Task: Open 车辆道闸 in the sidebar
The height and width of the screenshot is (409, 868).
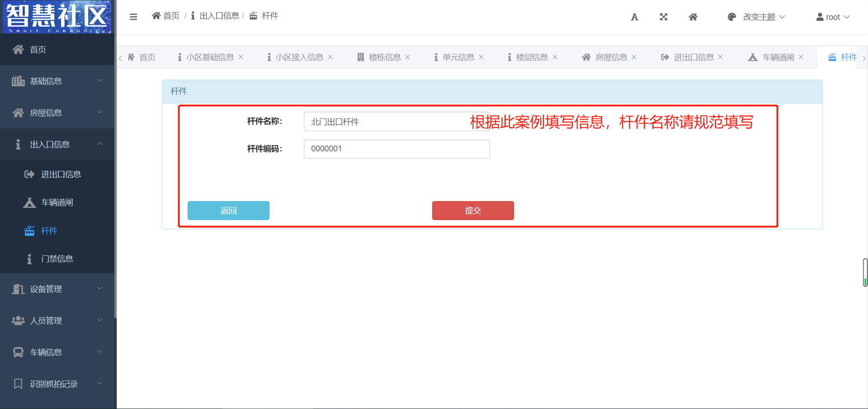Action: tap(57, 202)
